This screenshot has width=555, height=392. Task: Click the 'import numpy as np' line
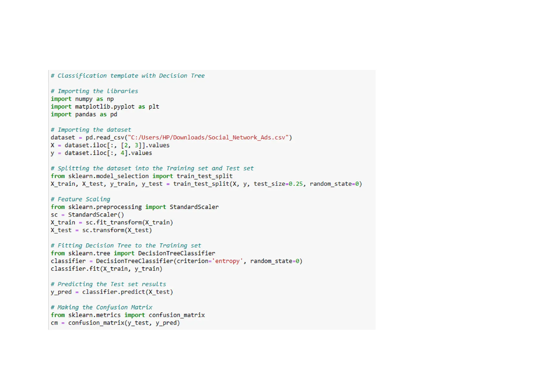[x=82, y=99]
